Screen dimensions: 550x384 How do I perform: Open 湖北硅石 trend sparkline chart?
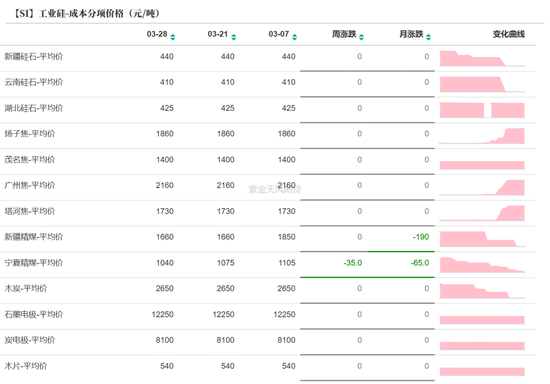482,110
